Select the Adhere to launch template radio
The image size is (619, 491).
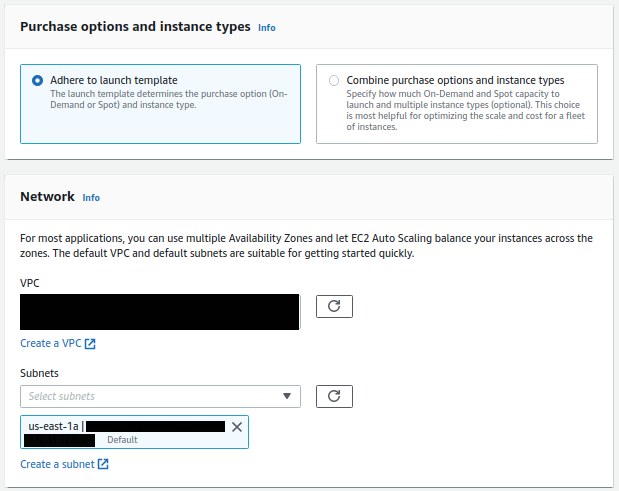pyautogui.click(x=38, y=80)
